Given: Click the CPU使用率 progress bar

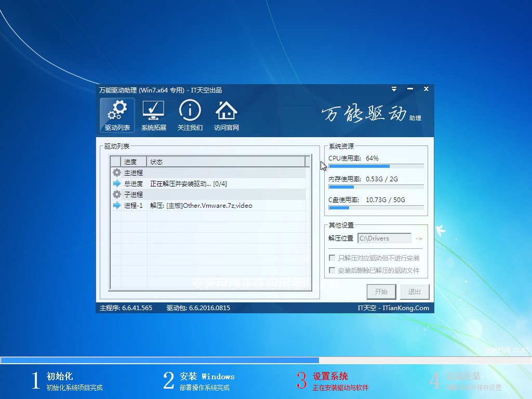Looking at the screenshot, I should point(376,166).
